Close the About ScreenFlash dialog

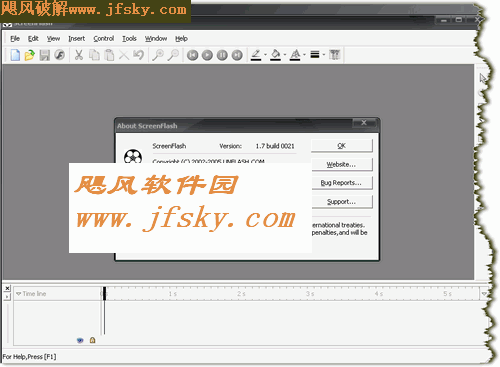364,123
